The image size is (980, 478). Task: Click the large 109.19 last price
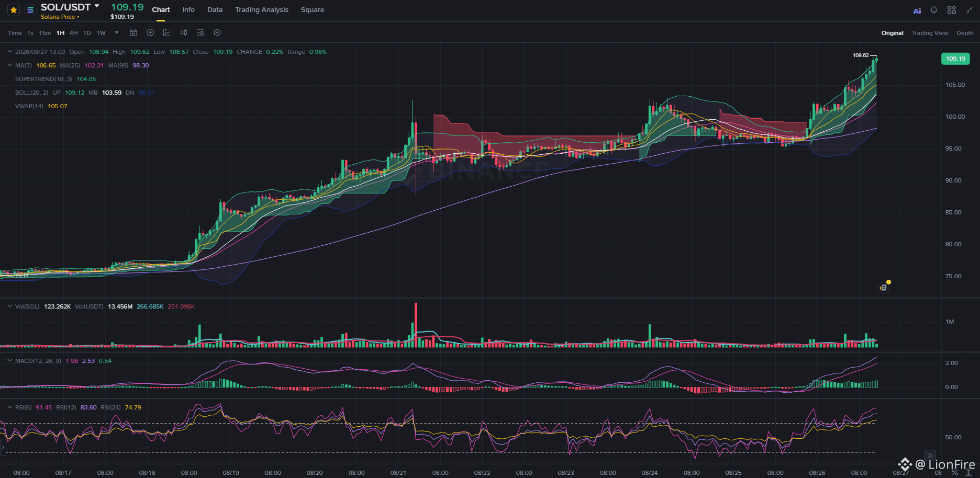[127, 7]
